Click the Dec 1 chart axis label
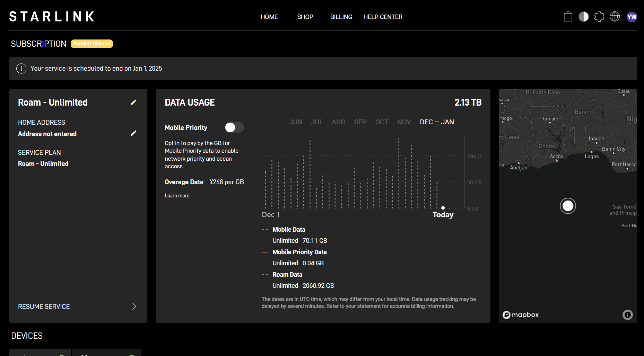 [x=271, y=215]
